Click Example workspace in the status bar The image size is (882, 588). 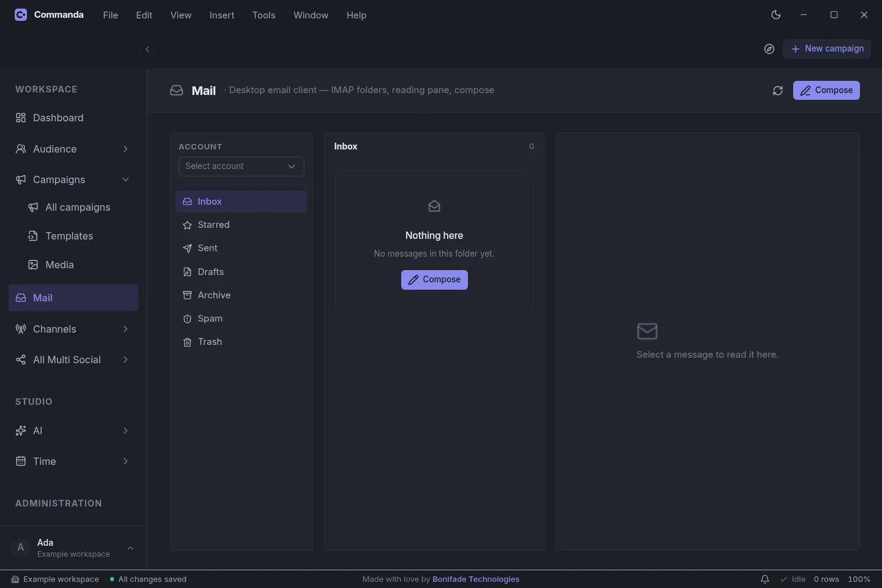point(55,579)
